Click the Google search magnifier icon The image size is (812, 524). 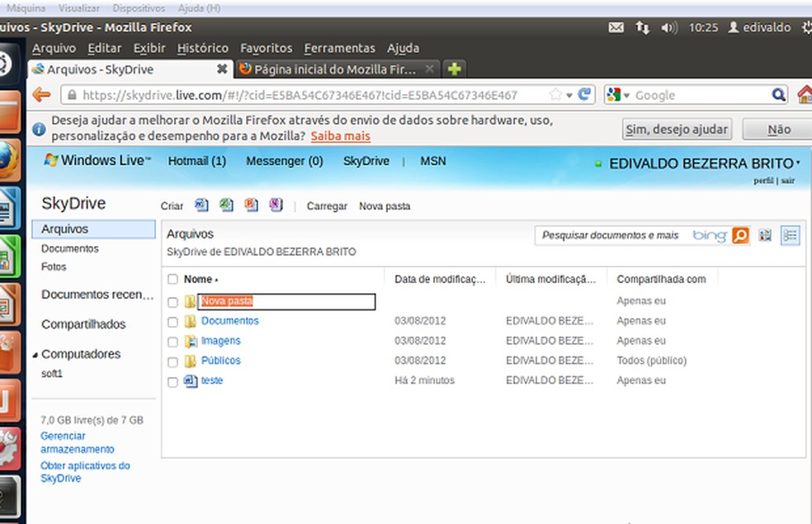coord(778,95)
